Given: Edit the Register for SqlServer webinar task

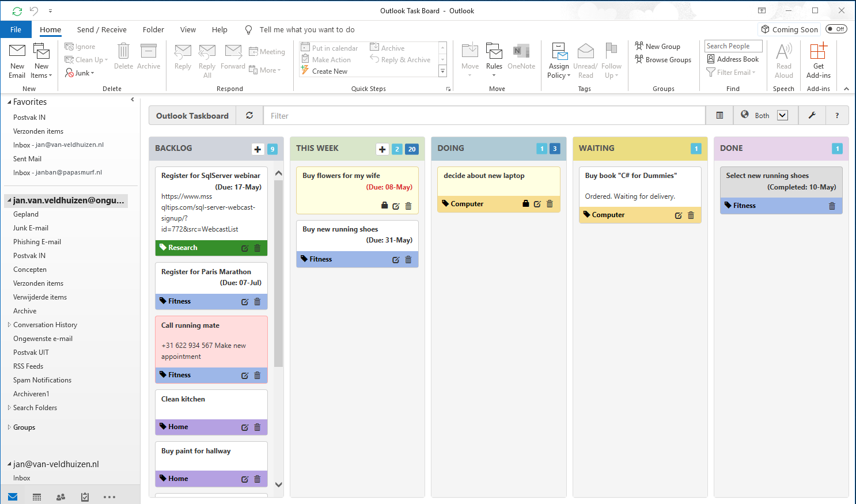Looking at the screenshot, I should click(245, 248).
